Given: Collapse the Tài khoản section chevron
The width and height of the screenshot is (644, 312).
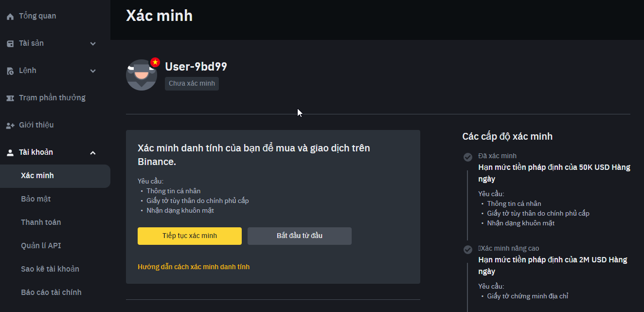Looking at the screenshot, I should [x=93, y=153].
